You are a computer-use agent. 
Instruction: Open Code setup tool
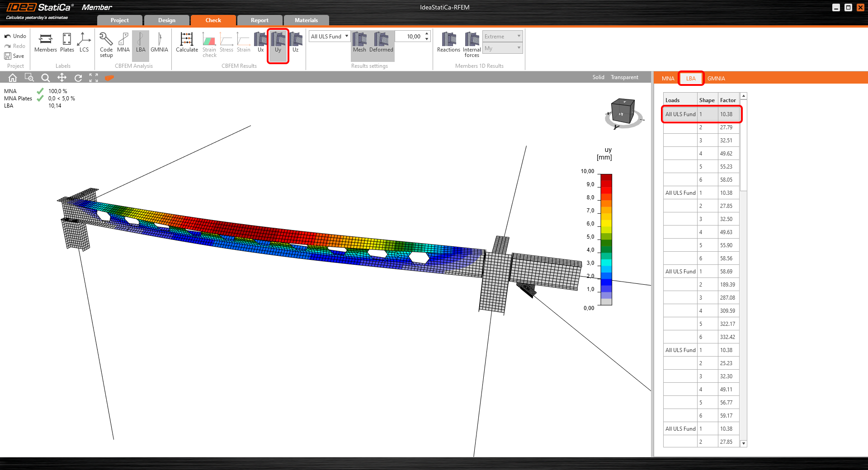click(106, 44)
